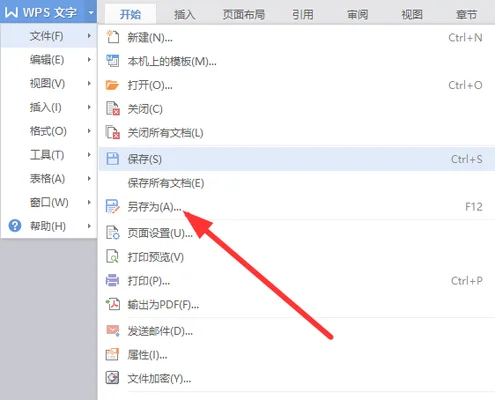Switch to the 章节 ribbon tab

click(x=466, y=14)
